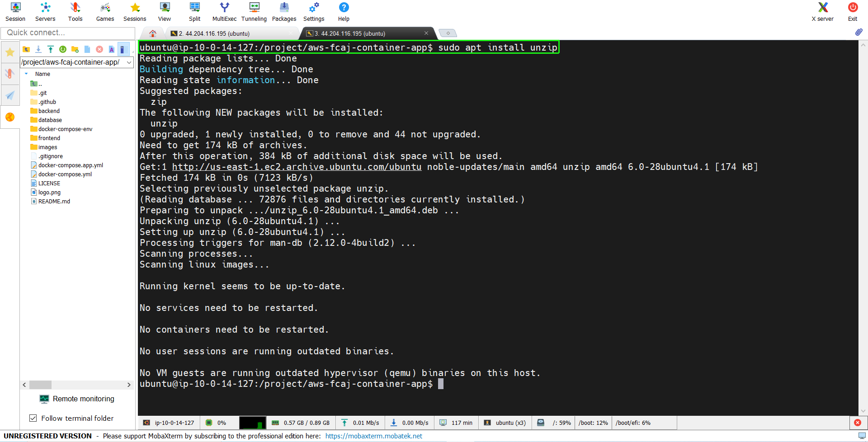Rename file with the A icon

click(112, 49)
